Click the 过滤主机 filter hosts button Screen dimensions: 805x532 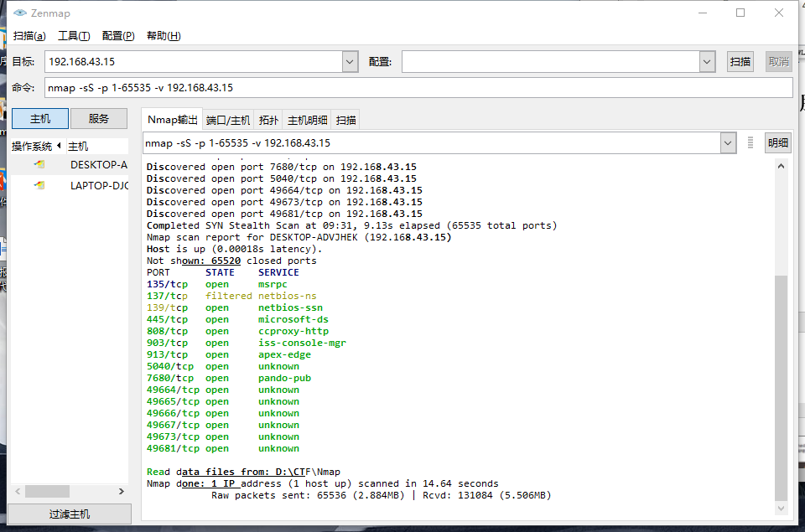click(x=70, y=514)
